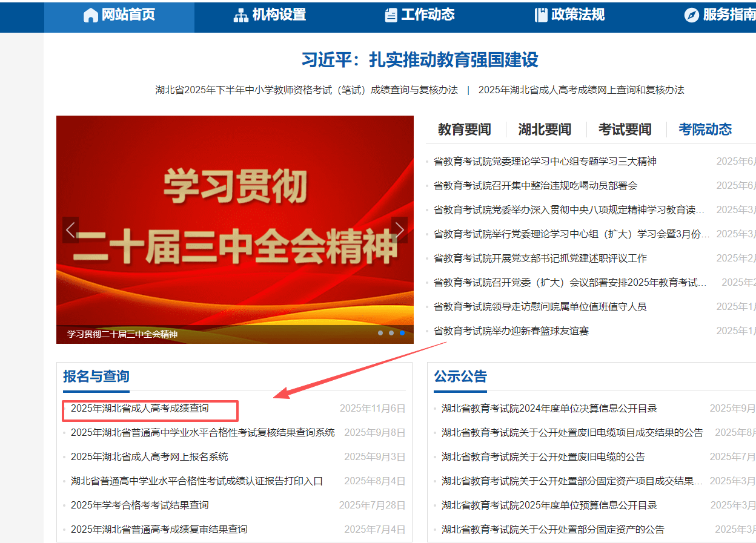756x543 pixels.
Task: Advance carousel with right arrow
Action: click(x=399, y=230)
